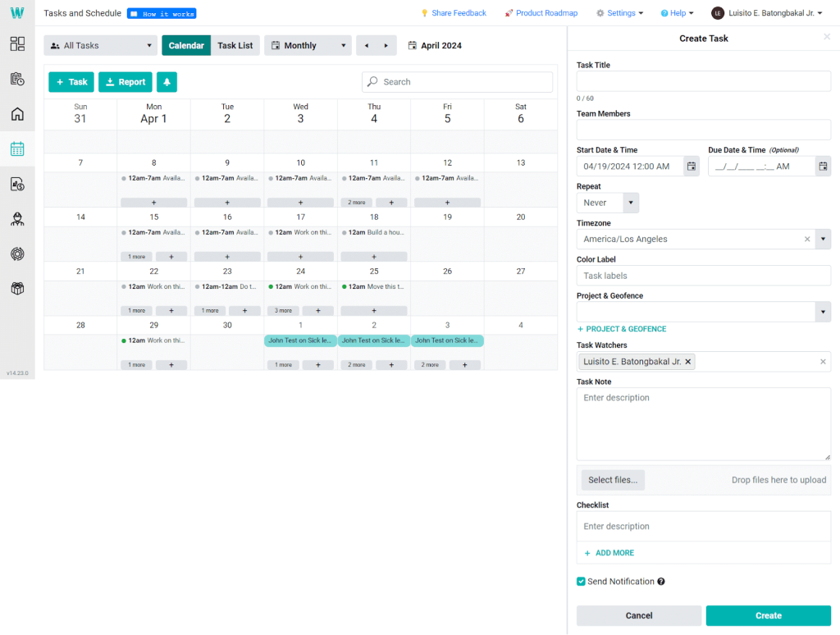The image size is (840, 635).
Task: Click the clipboard with clock sidebar icon
Action: [x=17, y=79]
